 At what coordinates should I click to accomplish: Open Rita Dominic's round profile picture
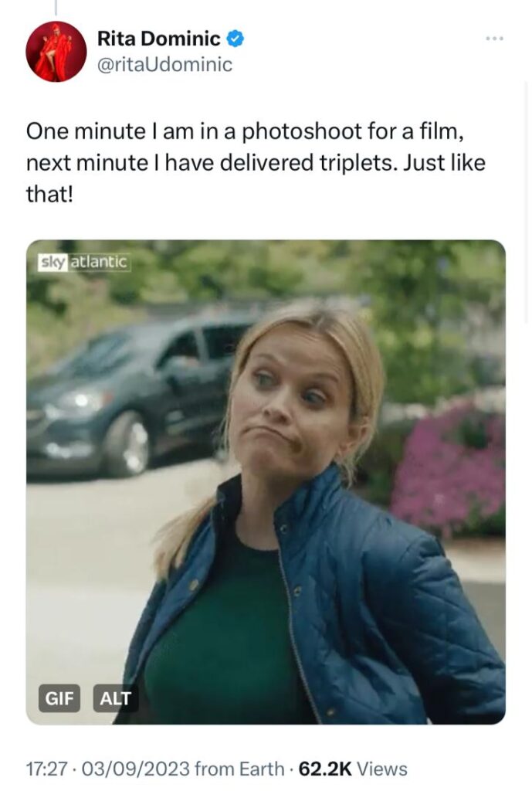pos(56,52)
